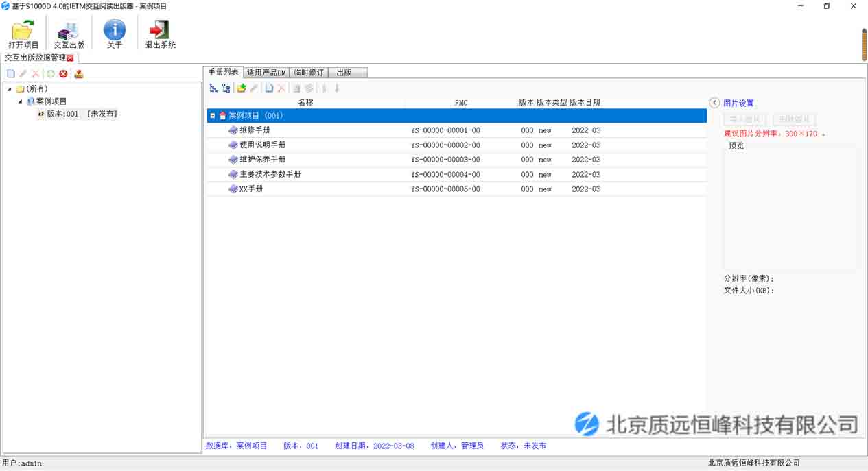Screen dimensions: 868x471
Task: Click the vertical scrollbar at top right
Action: (x=865, y=44)
